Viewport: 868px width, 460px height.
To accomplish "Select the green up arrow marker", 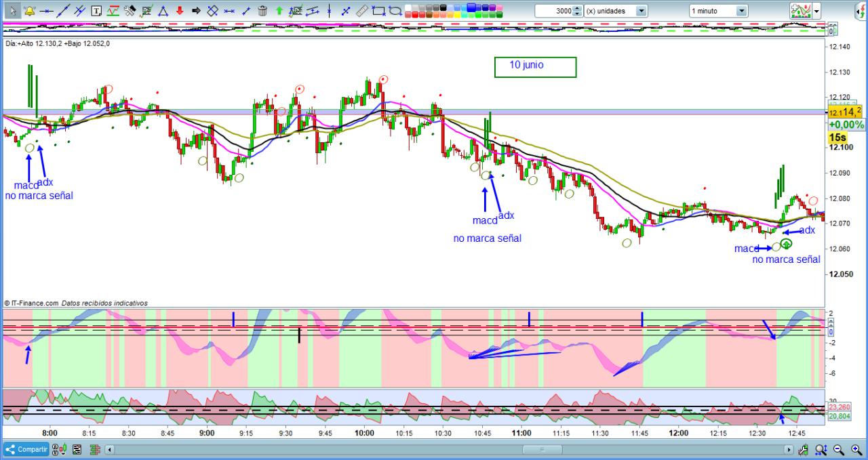I will click(x=279, y=11).
